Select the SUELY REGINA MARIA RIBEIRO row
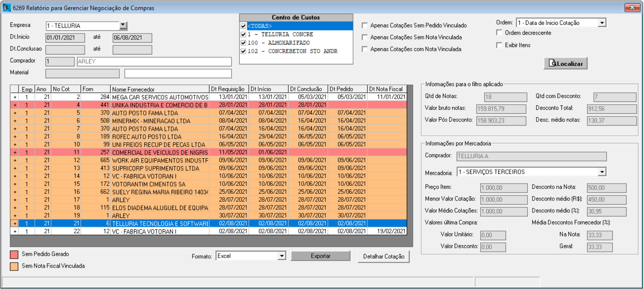The image size is (644, 289). click(208, 192)
